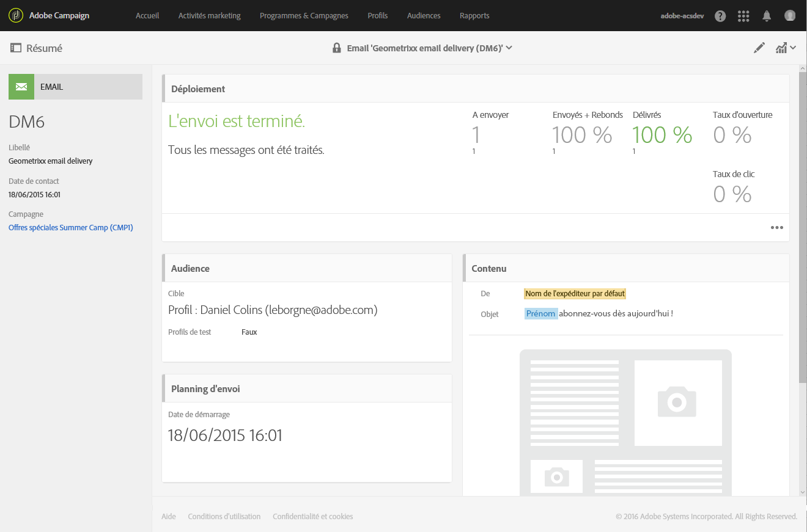Click the Taux de clic 0 % indicator
The width and height of the screenshot is (807, 532).
[x=732, y=194]
